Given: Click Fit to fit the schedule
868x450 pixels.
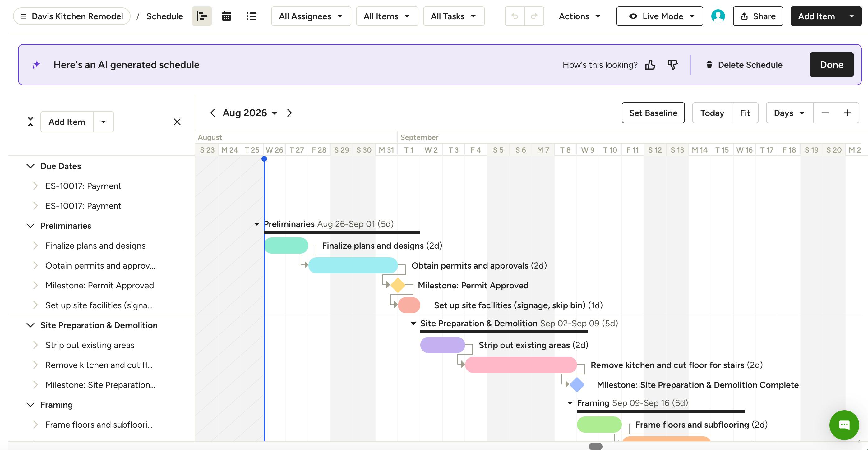Looking at the screenshot, I should 745,113.
